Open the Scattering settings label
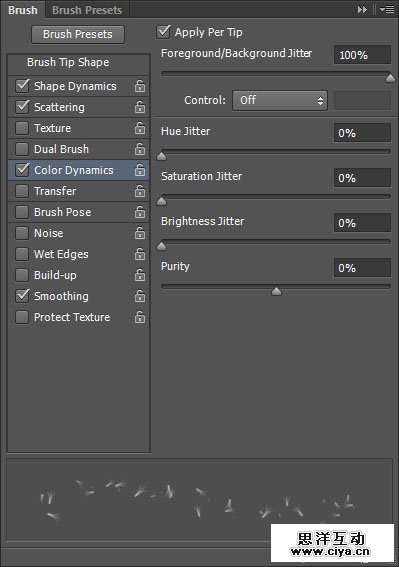 (59, 107)
